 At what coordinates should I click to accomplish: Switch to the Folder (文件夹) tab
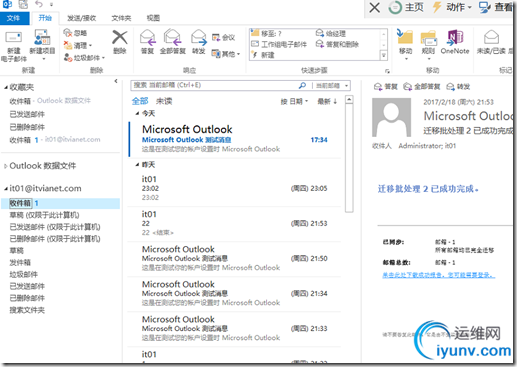(121, 18)
